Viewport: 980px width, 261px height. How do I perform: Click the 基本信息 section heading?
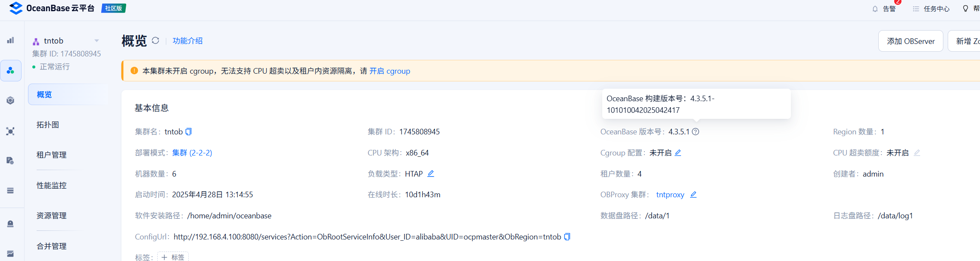coord(152,108)
